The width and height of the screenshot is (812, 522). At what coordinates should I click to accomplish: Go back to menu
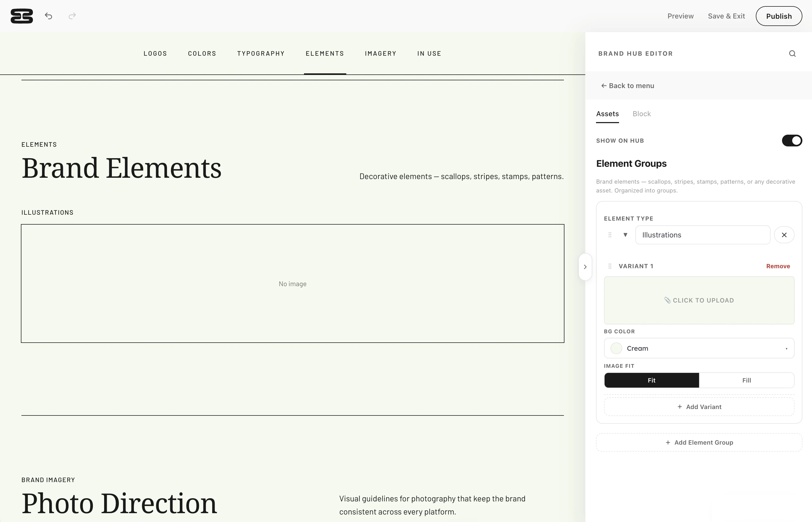pos(628,86)
